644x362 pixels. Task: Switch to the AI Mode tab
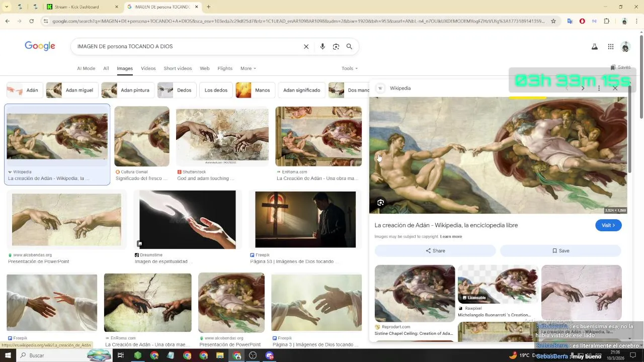click(86, 68)
